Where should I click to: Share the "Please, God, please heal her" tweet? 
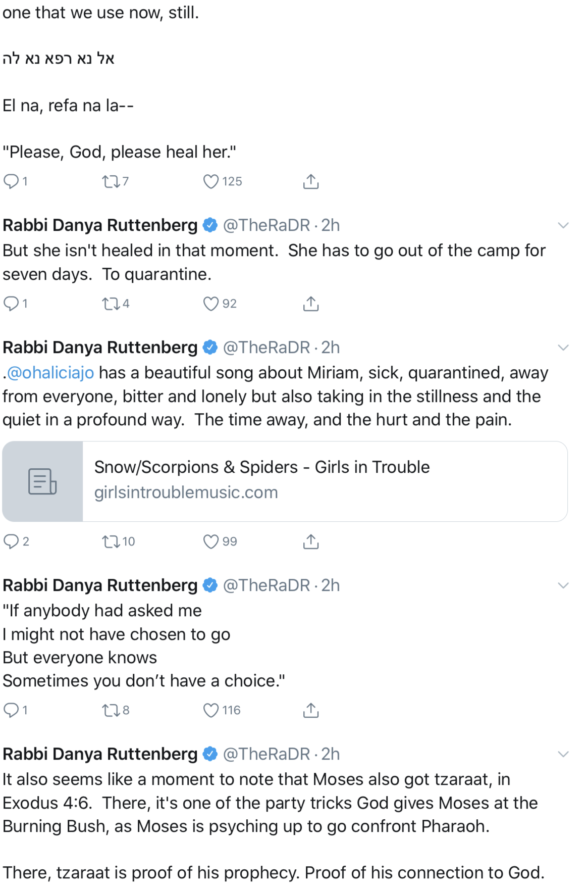311,181
